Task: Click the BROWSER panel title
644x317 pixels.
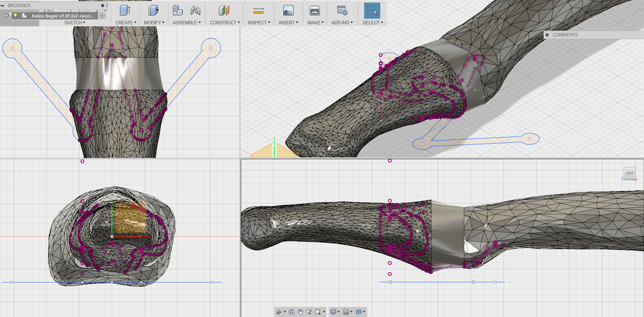Action: [x=19, y=5]
